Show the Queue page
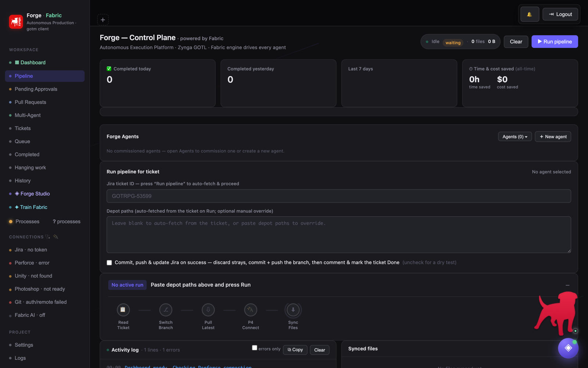 click(45, 141)
